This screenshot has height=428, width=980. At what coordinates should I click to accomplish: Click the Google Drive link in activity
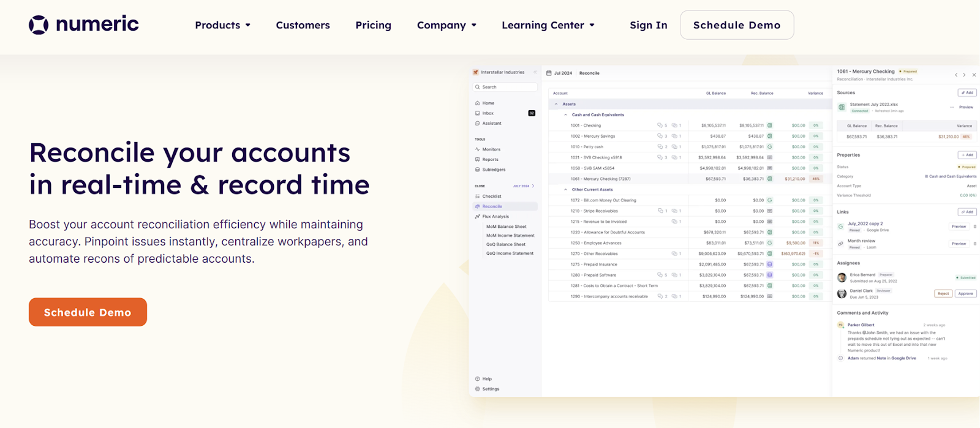click(903, 358)
